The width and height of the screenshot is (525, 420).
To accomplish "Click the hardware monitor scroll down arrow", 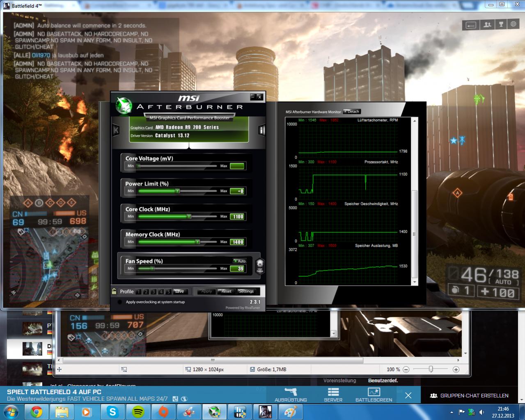I will (415, 282).
